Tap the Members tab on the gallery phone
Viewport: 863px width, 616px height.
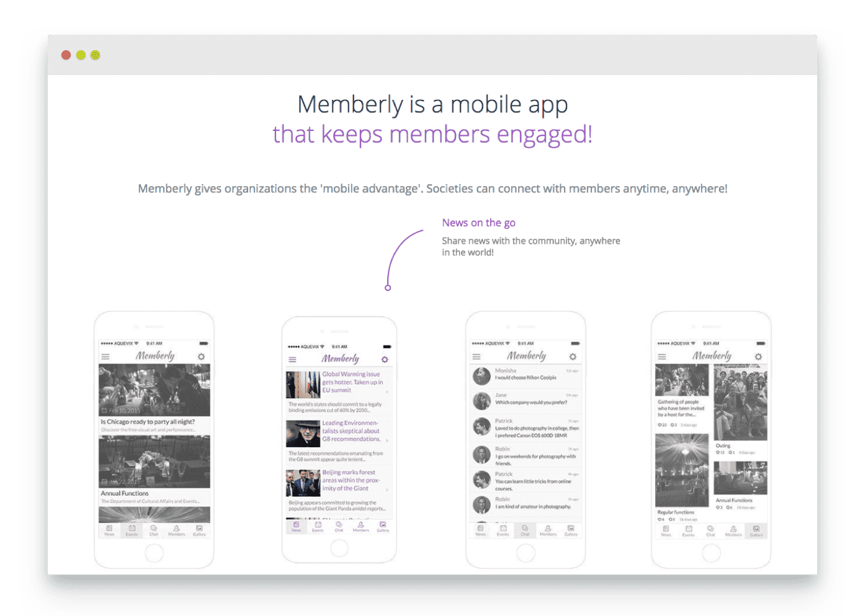point(733,530)
